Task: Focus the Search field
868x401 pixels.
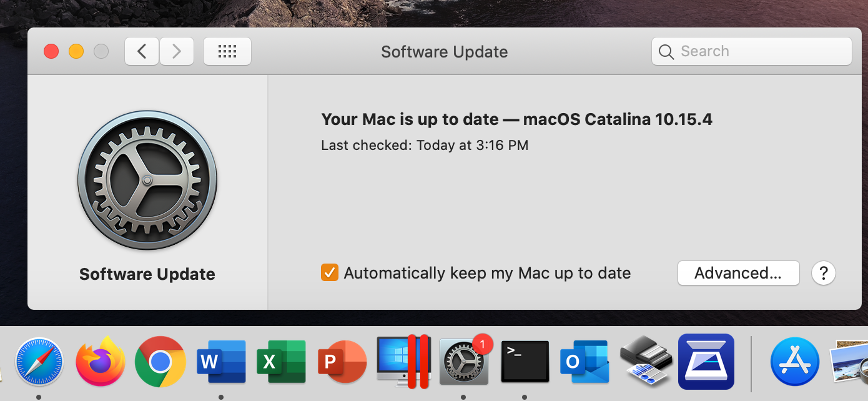Action: (752, 51)
